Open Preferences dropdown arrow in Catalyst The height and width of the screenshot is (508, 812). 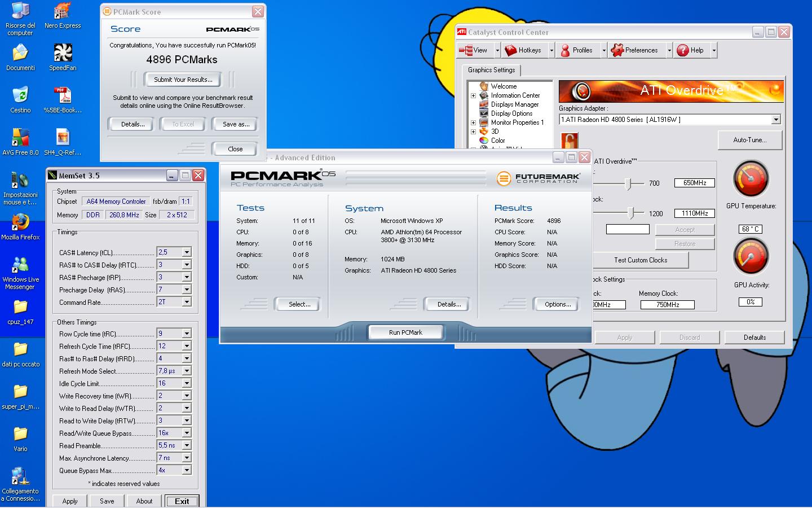tap(669, 50)
